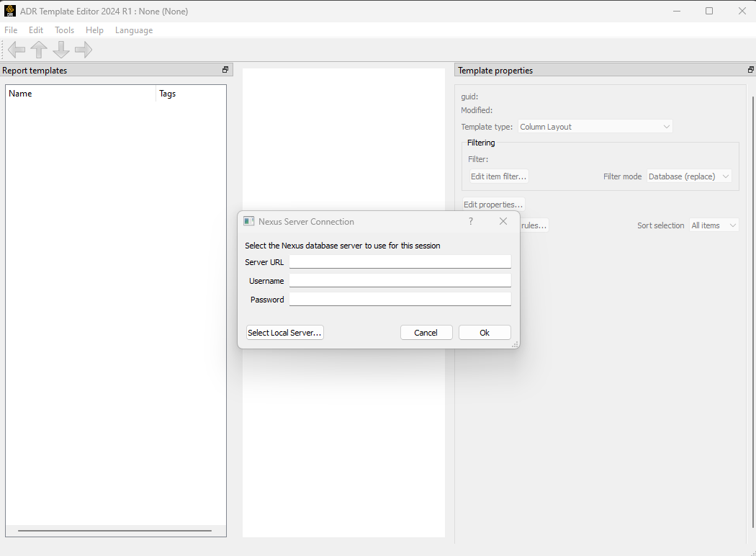The height and width of the screenshot is (556, 756).
Task: Focus the Server URL field
Action: point(400,262)
